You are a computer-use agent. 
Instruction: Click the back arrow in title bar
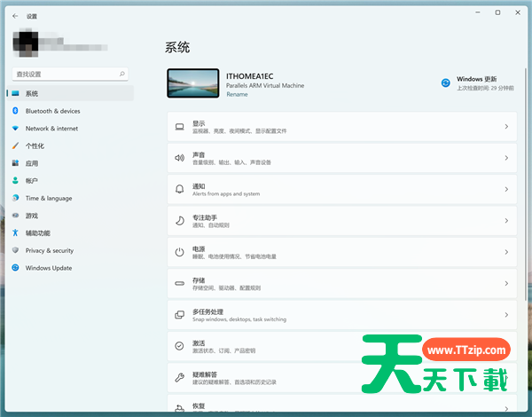click(x=15, y=16)
